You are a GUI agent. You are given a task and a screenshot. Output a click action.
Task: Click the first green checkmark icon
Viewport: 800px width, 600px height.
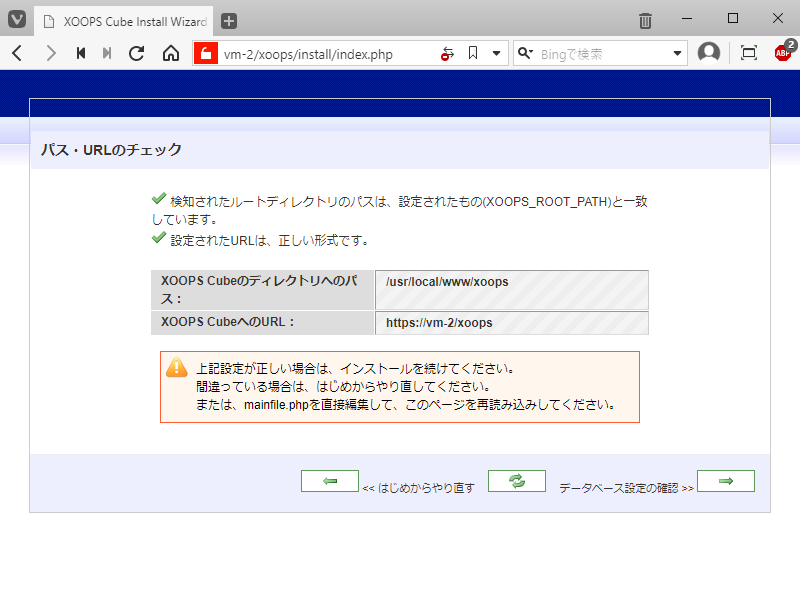159,198
